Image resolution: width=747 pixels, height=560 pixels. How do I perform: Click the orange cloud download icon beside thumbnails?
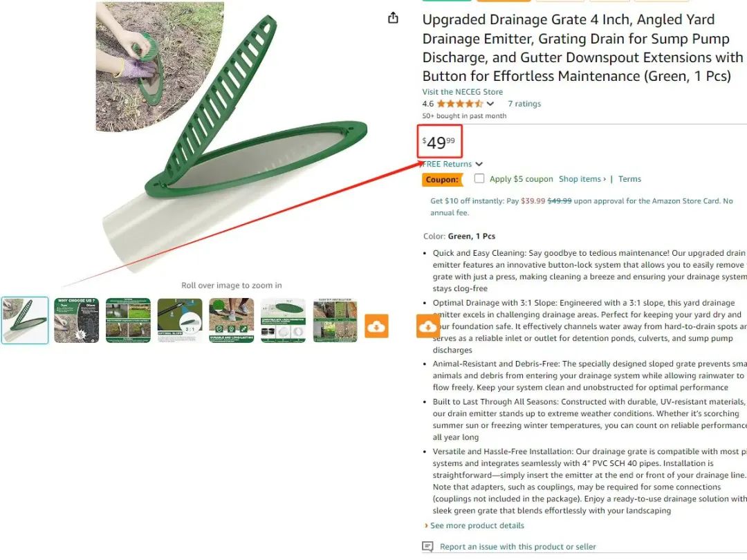coord(376,326)
